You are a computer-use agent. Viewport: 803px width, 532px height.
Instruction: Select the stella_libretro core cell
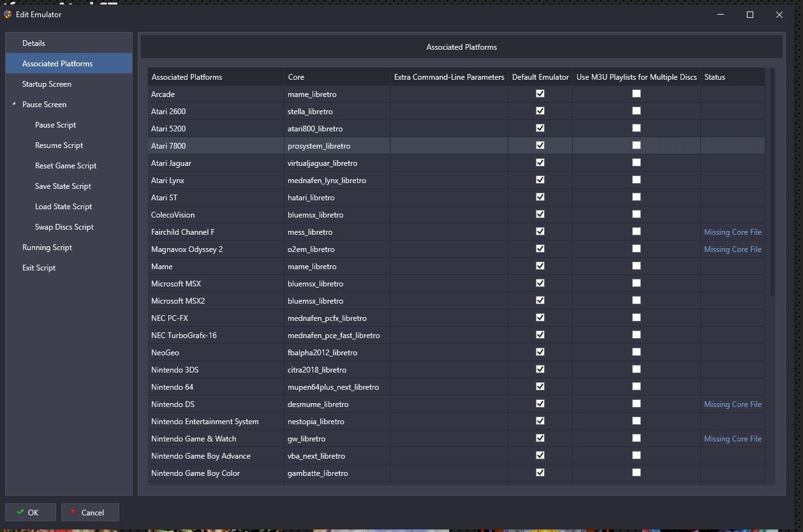pyautogui.click(x=337, y=112)
